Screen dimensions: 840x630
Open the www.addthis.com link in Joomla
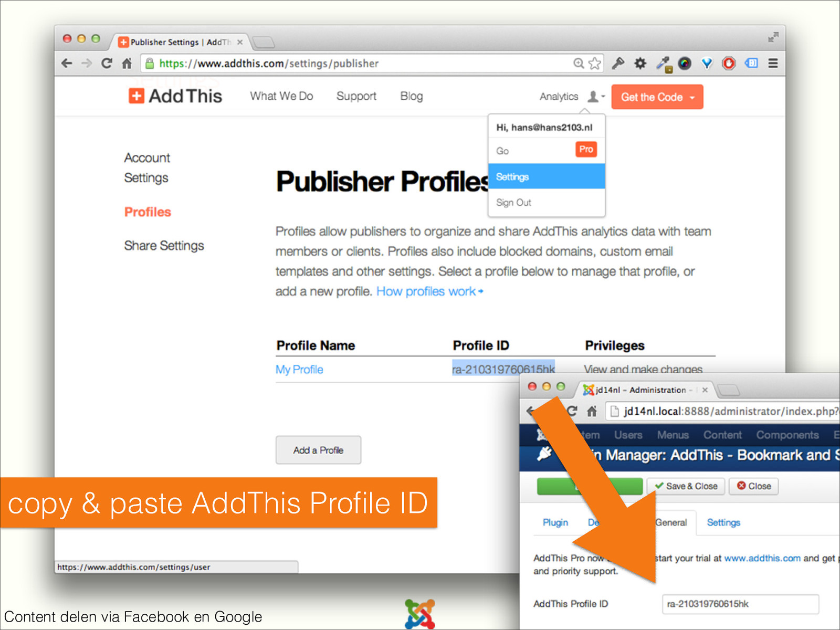coord(762,558)
